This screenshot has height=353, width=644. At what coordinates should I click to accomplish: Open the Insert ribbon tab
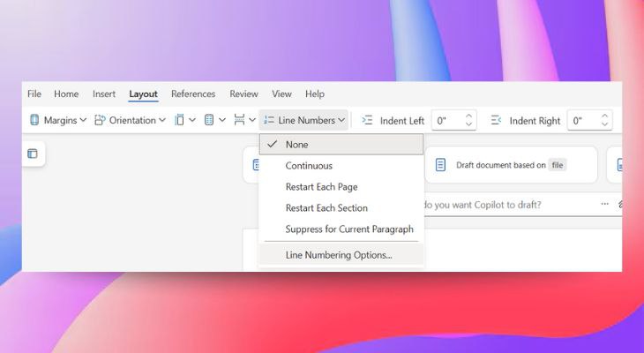pyautogui.click(x=104, y=94)
